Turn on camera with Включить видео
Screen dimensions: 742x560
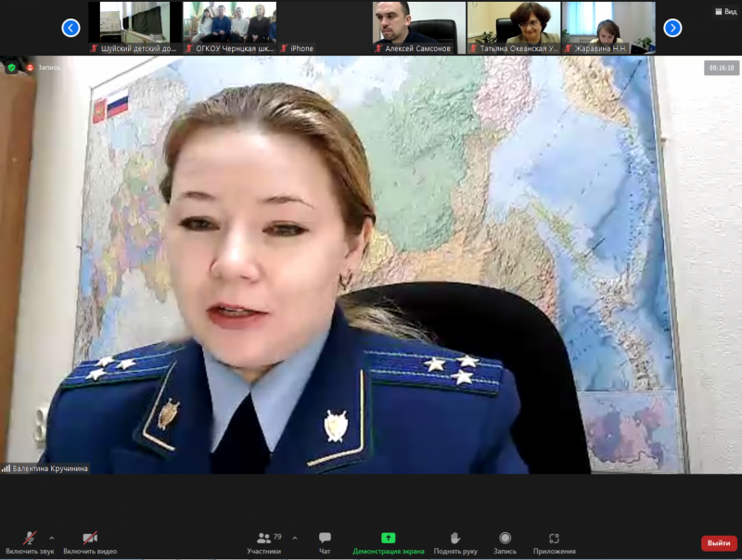[90, 541]
